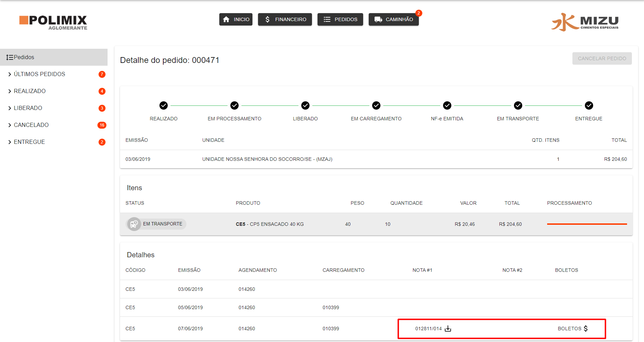This screenshot has width=644, height=342.
Task: Click nota number 012811/014
Action: click(429, 329)
